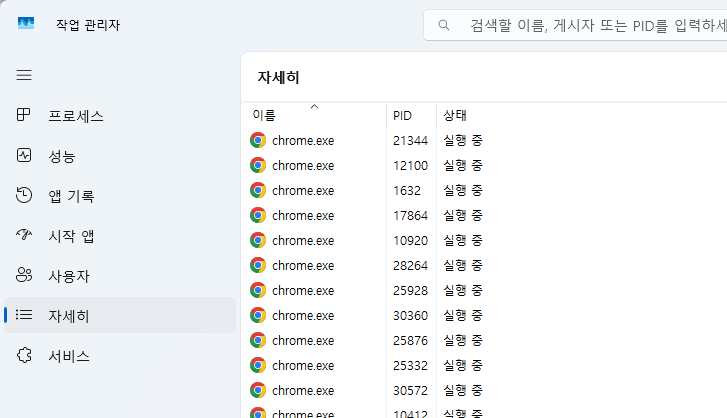Click PID value 12100
727x418 pixels.
click(x=410, y=165)
